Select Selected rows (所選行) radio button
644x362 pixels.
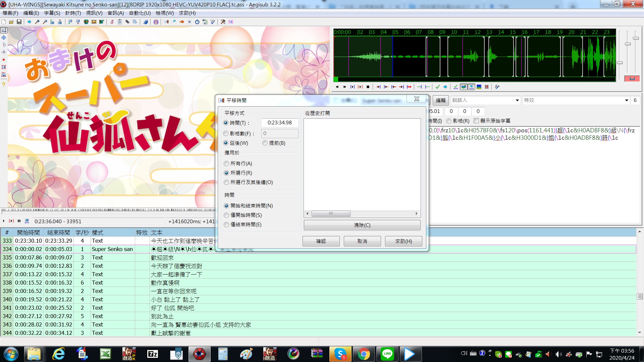[226, 173]
